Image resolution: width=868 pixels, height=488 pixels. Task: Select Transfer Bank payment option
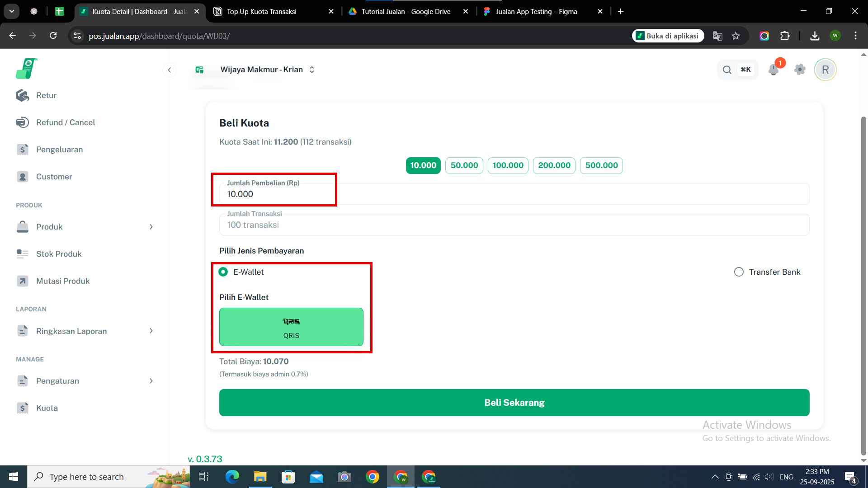739,272
